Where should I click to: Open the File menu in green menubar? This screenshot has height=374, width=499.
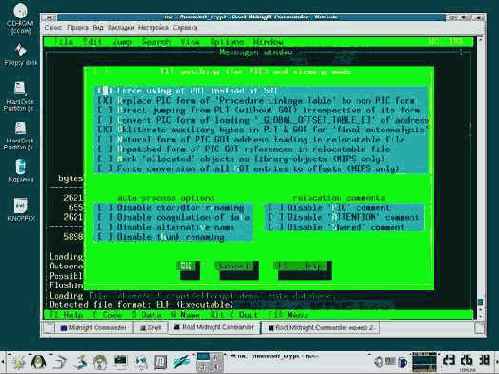(63, 42)
